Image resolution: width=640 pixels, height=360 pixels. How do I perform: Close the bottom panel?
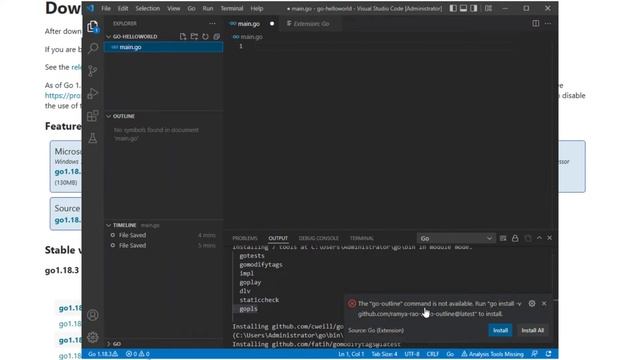click(x=549, y=238)
